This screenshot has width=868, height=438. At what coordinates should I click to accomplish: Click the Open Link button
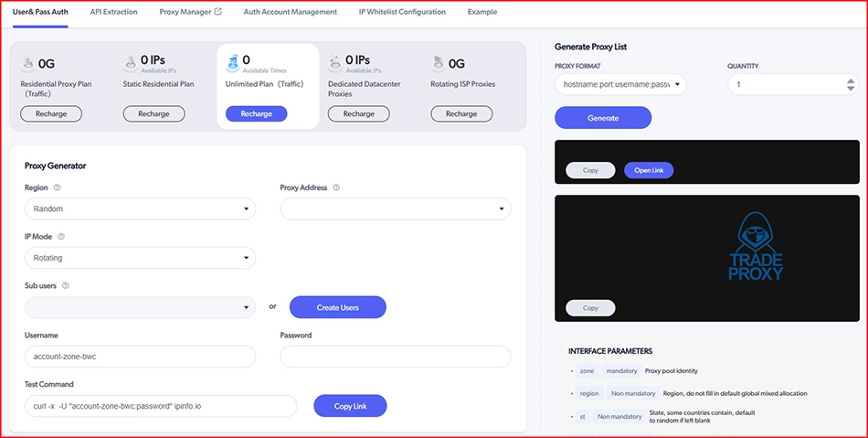(x=649, y=171)
